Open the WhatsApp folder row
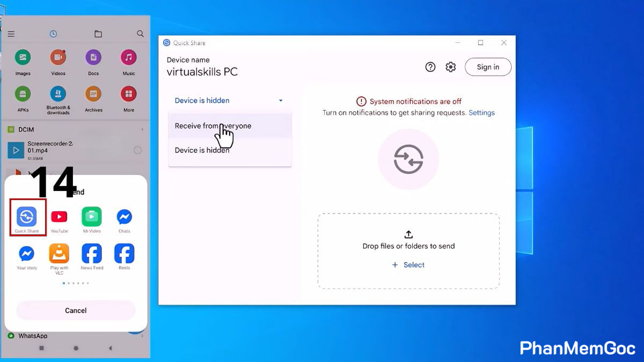Image resolution: width=644 pixels, height=362 pixels. coord(76,336)
